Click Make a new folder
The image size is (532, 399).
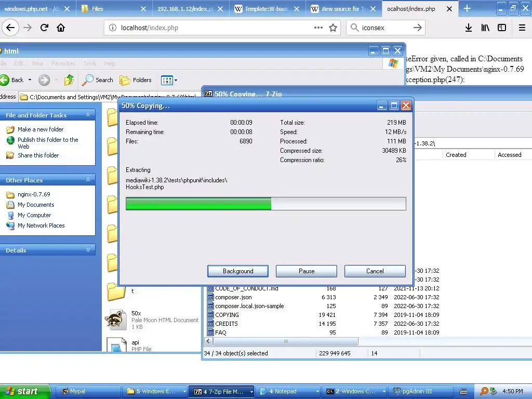[x=41, y=129]
